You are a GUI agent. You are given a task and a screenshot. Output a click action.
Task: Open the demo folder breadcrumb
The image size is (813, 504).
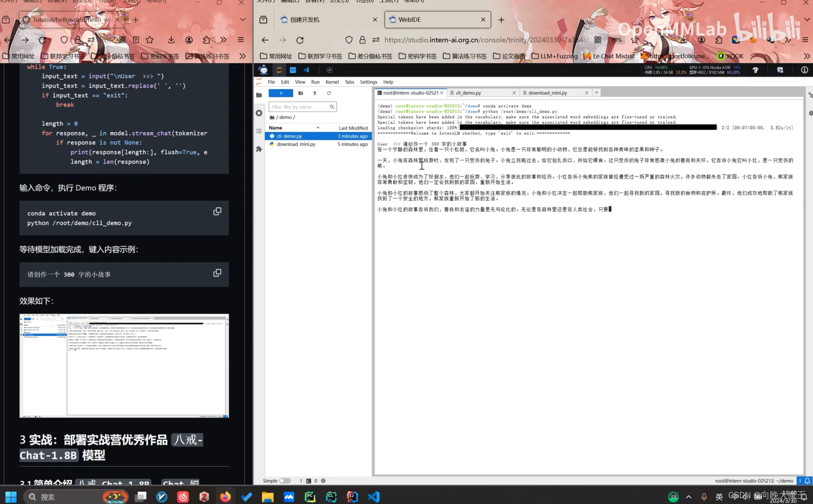286,117
